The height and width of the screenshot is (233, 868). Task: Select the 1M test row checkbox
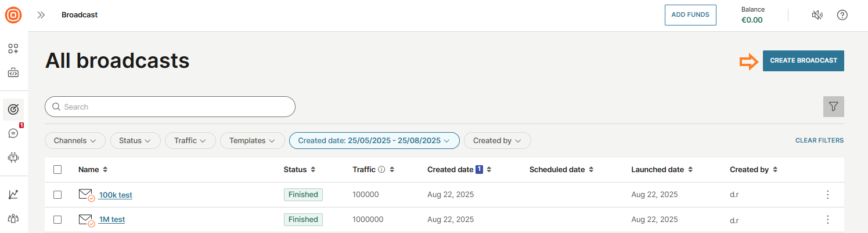tap(57, 220)
